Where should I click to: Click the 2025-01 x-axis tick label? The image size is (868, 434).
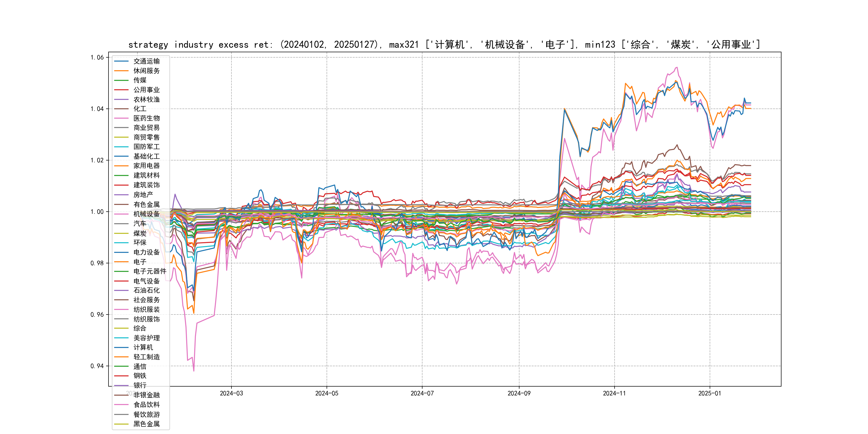tap(709, 393)
